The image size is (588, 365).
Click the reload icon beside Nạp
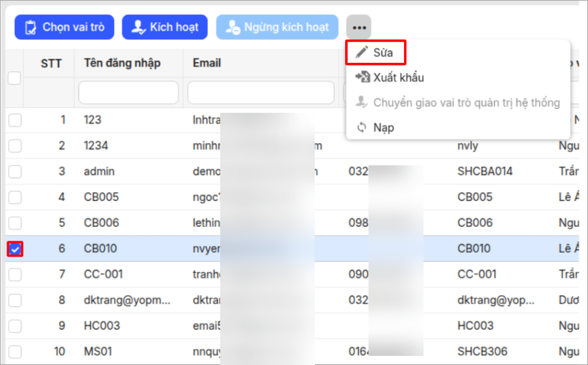click(362, 128)
